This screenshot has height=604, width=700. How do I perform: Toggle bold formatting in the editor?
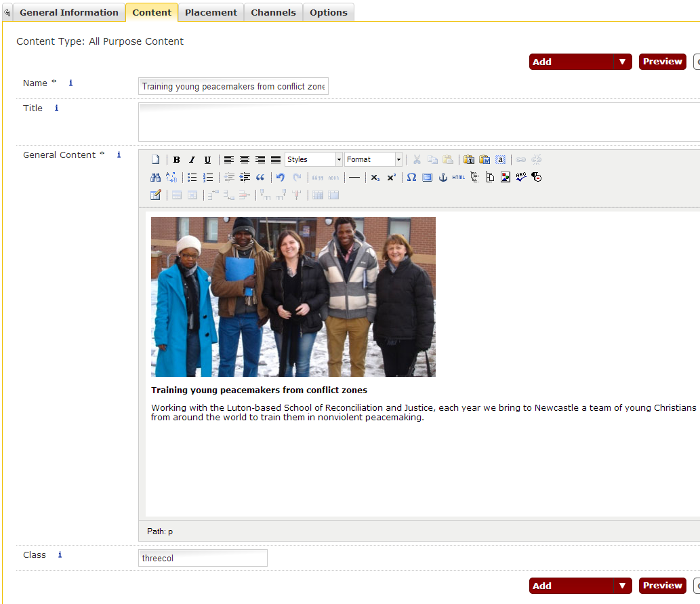pyautogui.click(x=176, y=160)
